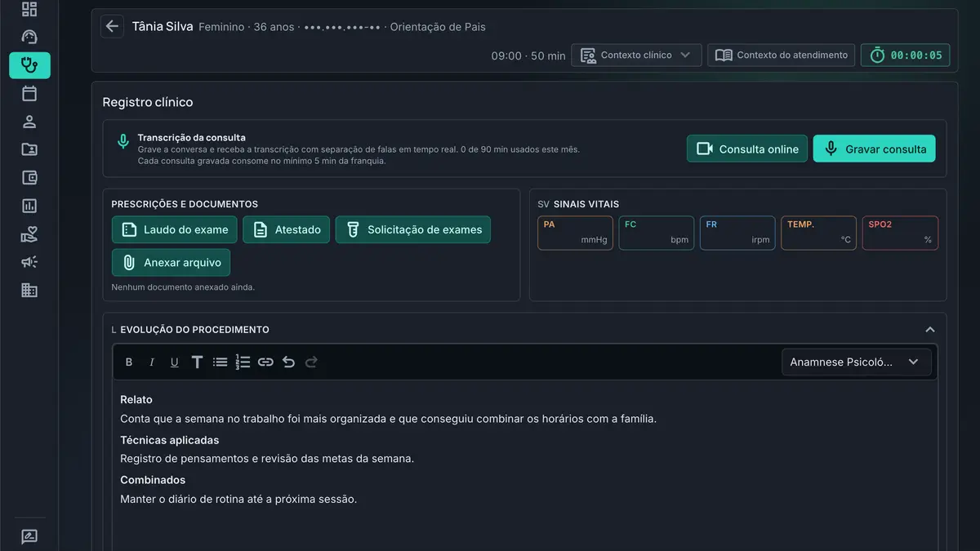Insert a bulleted list in the editor

click(220, 362)
